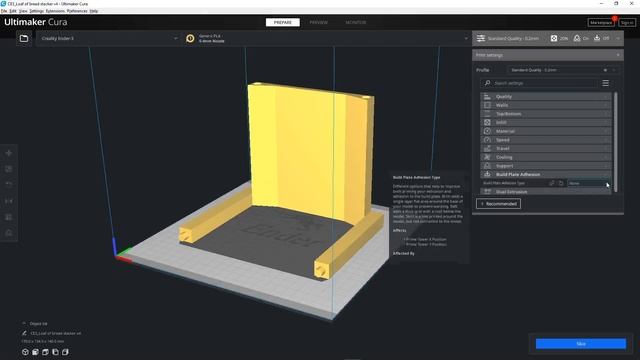Screen dimensions: 640x360
Task: Open the Preferences menu
Action: point(77,11)
